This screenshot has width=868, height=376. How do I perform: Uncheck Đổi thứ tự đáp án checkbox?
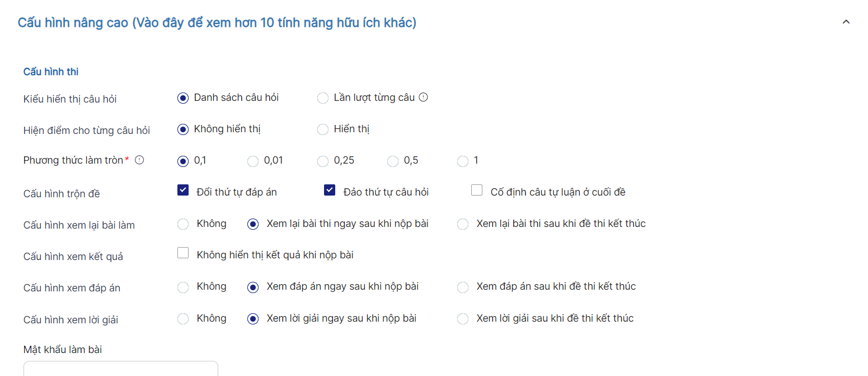click(x=183, y=191)
